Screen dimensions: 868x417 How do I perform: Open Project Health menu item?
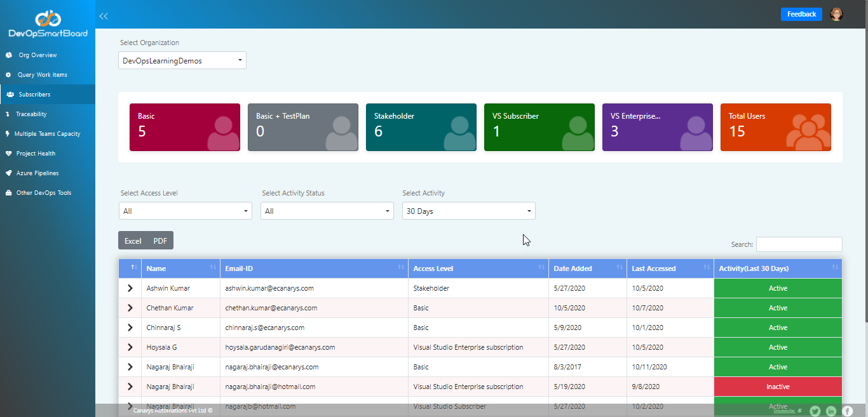pyautogui.click(x=48, y=154)
